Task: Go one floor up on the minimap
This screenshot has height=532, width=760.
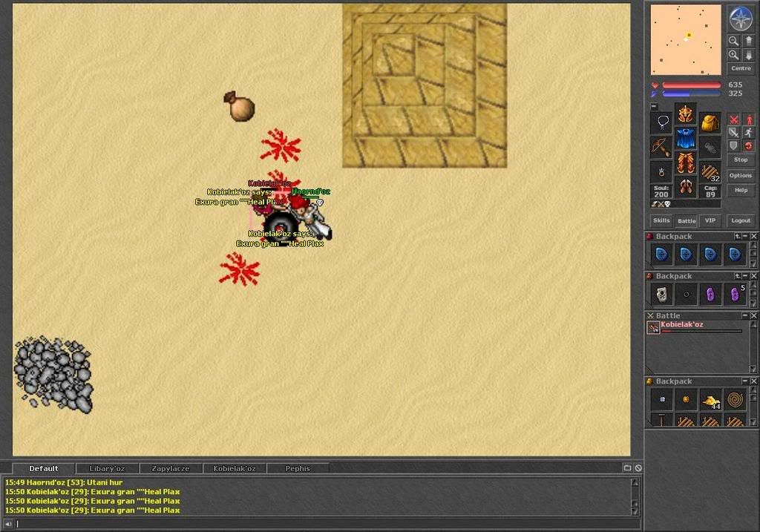Action: (x=748, y=41)
